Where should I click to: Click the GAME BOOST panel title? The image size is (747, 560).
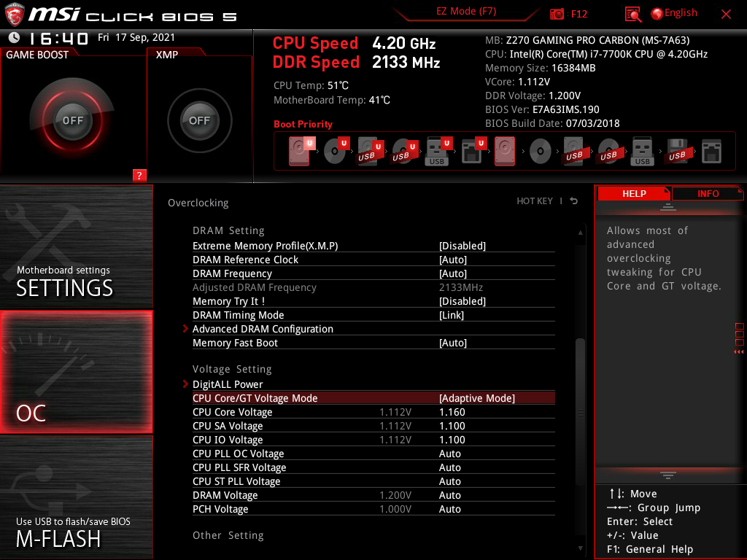click(x=37, y=55)
